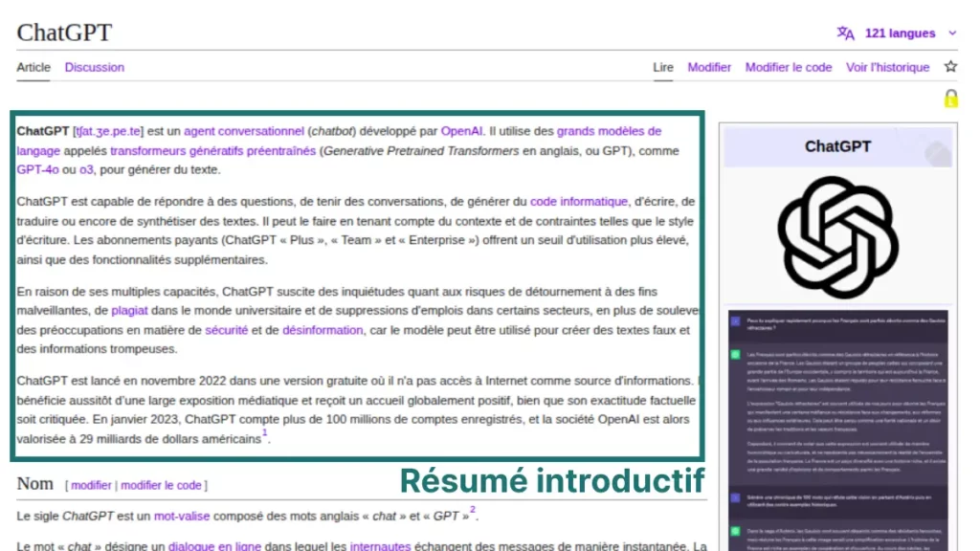This screenshot has height=551, width=980.
Task: Open the Discussion tab
Action: click(95, 67)
